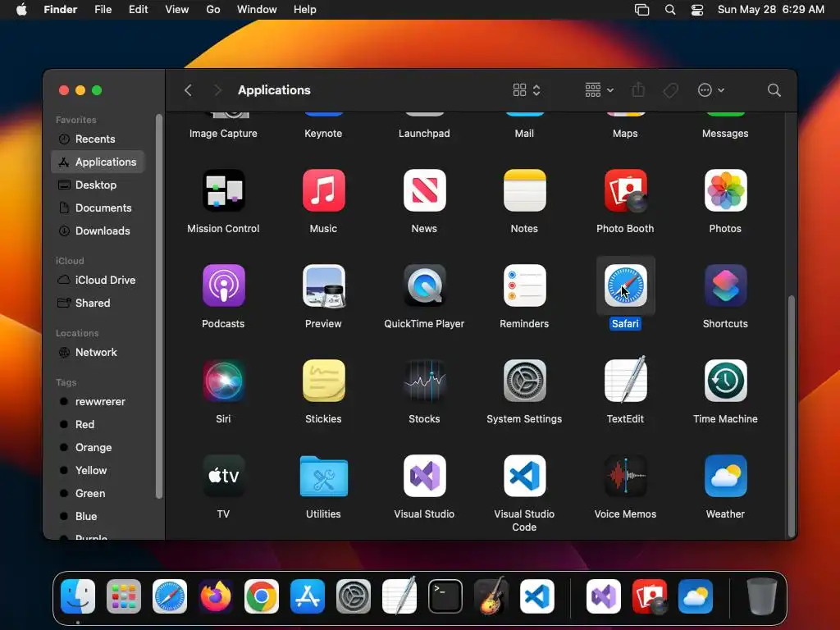Click the sidebar vertical scrollbar
Viewport: 840px width, 630px height.
(158, 307)
